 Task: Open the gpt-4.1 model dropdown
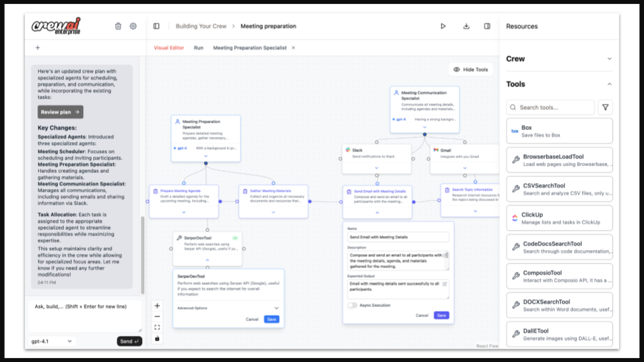coord(52,341)
